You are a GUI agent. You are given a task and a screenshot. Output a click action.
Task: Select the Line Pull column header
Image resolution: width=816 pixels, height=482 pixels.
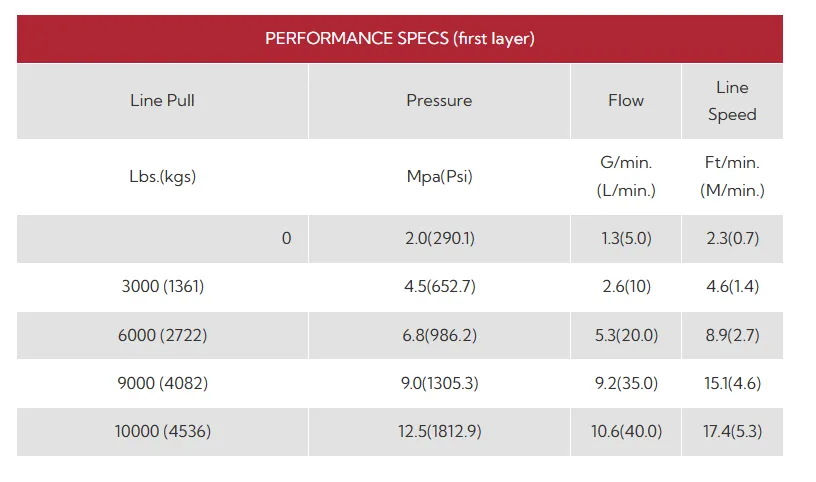point(162,101)
